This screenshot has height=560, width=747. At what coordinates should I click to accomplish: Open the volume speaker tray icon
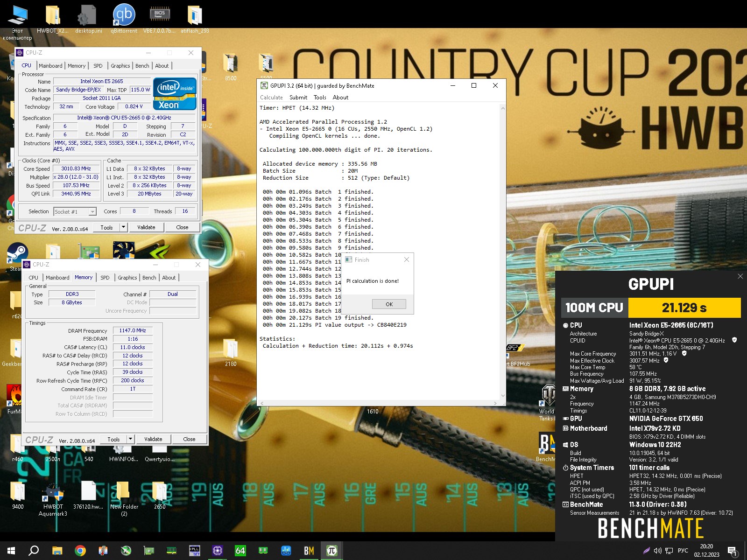(657, 551)
